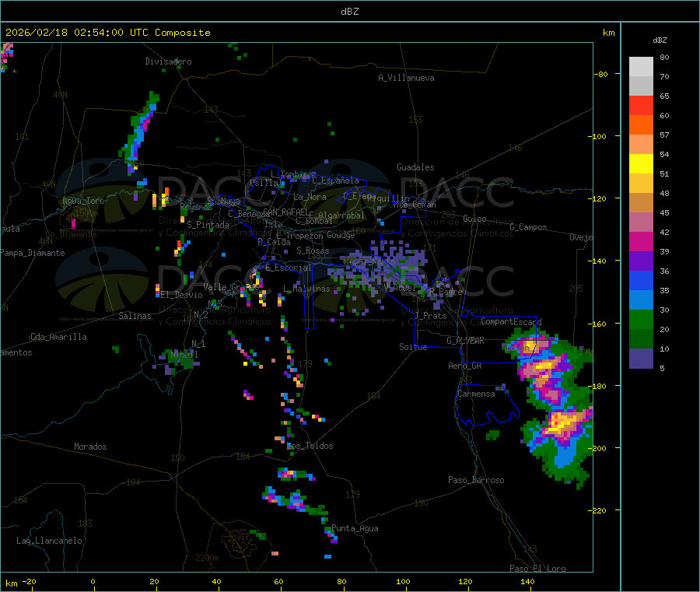Click the '-20' tick on the horizontal km axis
The width and height of the screenshot is (700, 592).
pyautogui.click(x=30, y=581)
